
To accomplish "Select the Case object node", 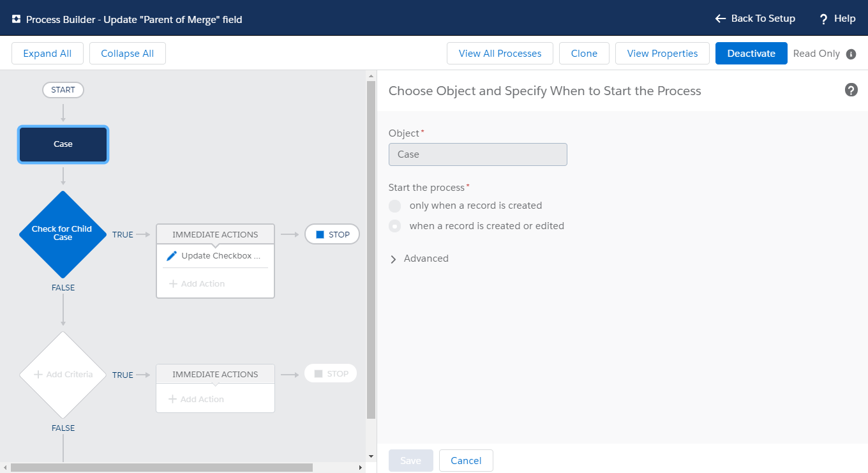I will point(63,144).
